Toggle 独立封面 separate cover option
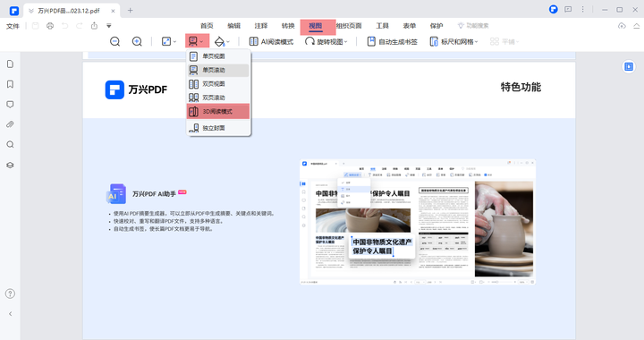This screenshot has width=644, height=340. click(218, 128)
